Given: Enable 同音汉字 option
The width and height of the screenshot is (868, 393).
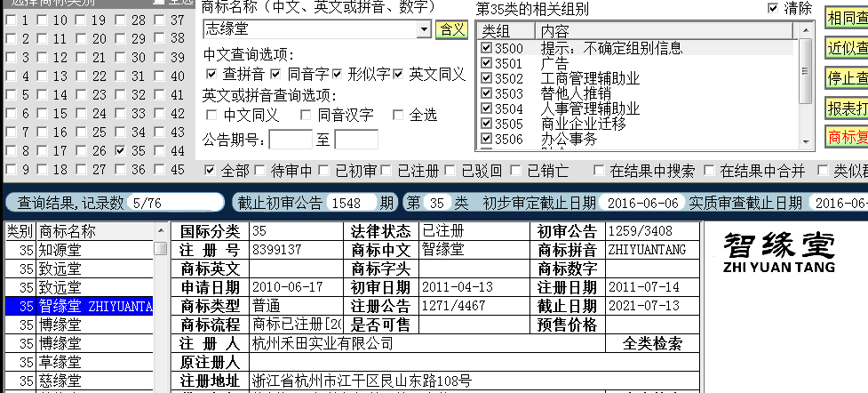Looking at the screenshot, I should coord(306,116).
